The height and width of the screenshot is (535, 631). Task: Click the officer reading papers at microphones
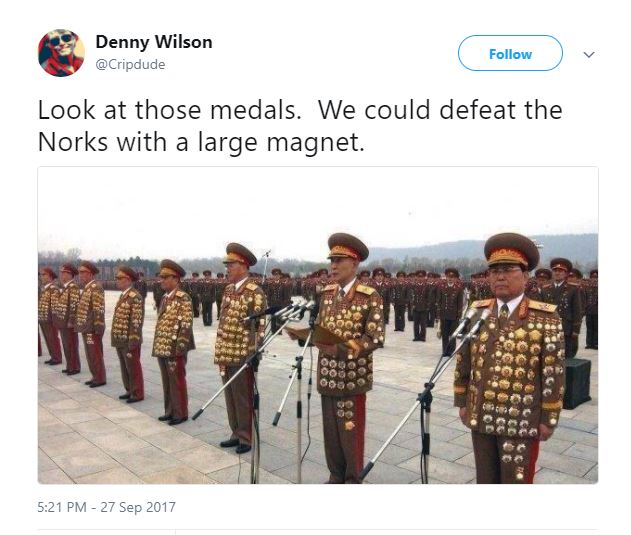(347, 356)
